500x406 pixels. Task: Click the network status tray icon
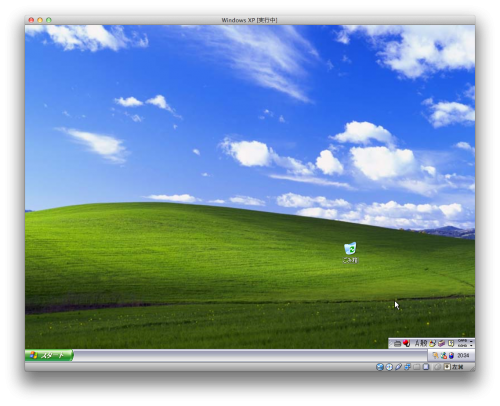[444, 356]
